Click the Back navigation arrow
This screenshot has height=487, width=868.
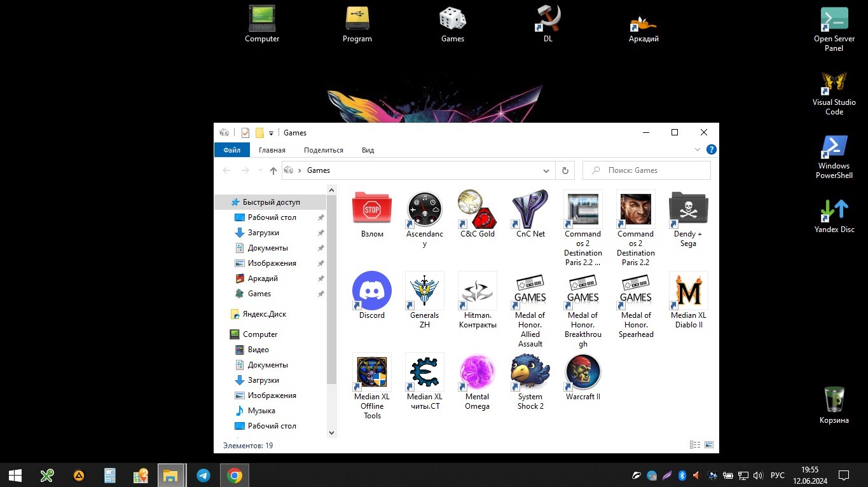click(x=226, y=170)
